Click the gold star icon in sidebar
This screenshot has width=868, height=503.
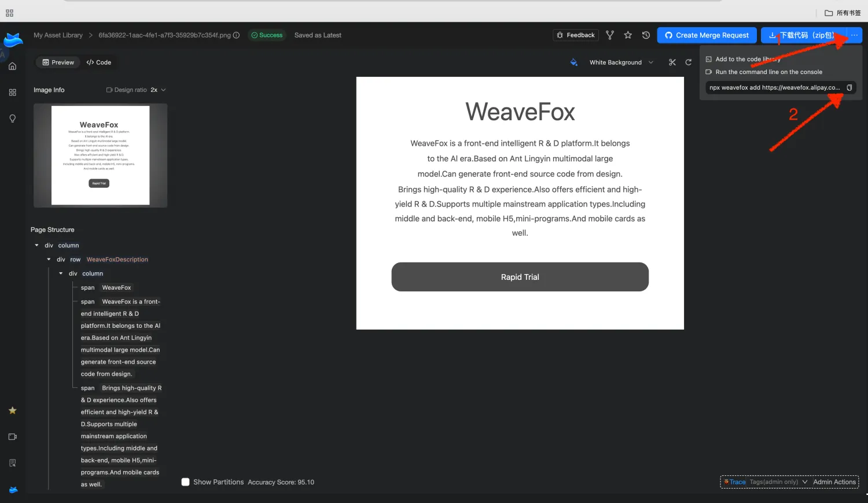(12, 410)
